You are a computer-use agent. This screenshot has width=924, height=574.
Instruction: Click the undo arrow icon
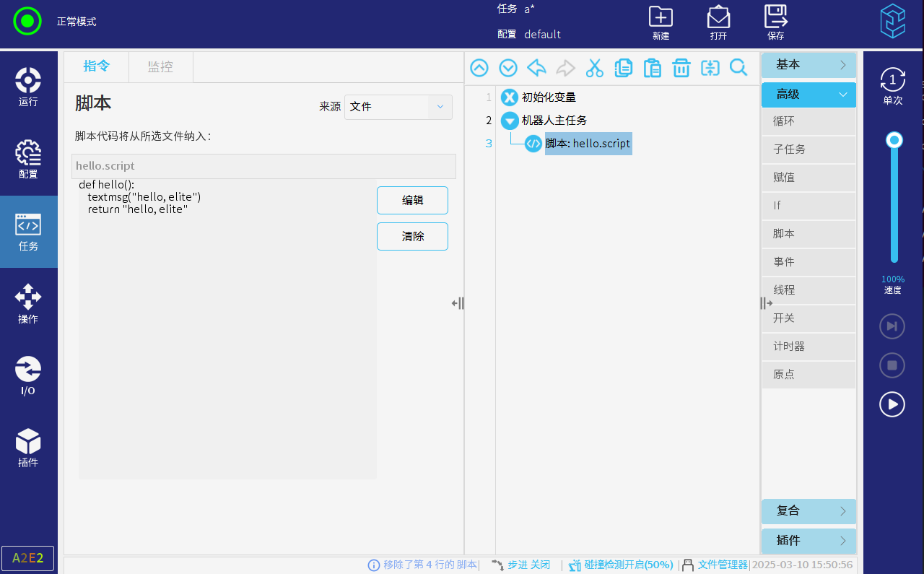[536, 68]
